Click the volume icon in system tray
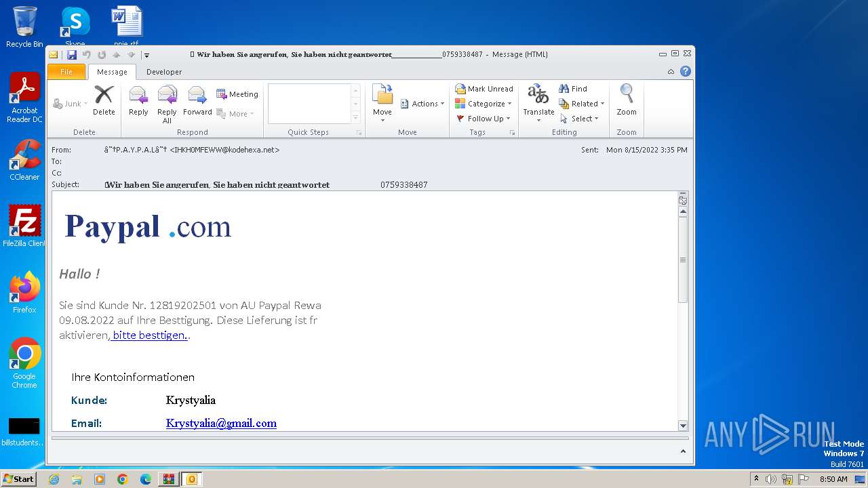This screenshot has width=868, height=488. (771, 479)
